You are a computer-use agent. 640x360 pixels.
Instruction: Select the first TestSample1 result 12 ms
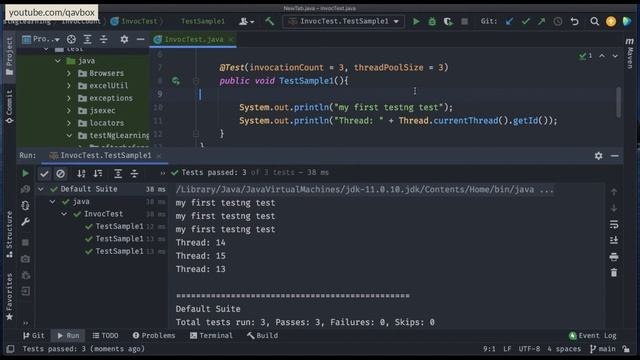click(120, 226)
